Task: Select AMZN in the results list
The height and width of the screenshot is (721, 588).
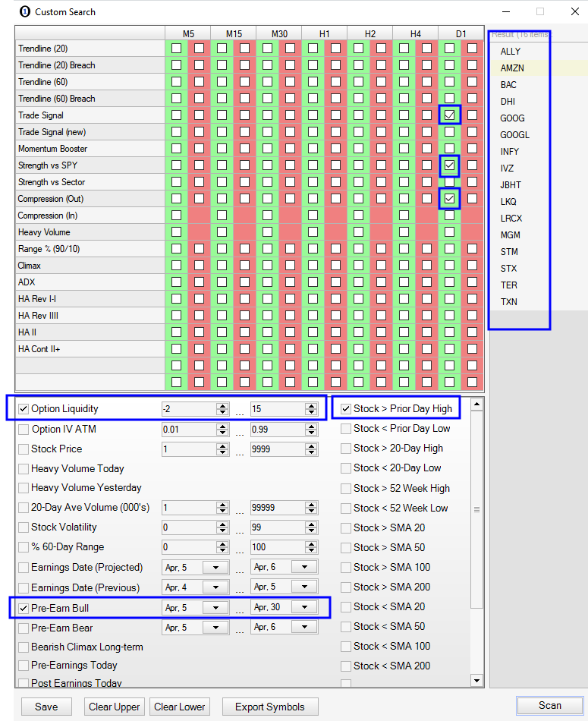Action: point(512,68)
